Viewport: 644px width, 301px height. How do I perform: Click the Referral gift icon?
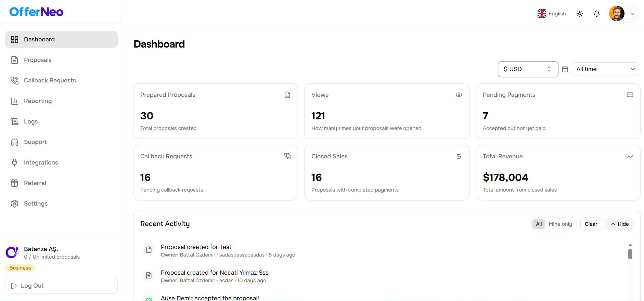click(x=14, y=183)
